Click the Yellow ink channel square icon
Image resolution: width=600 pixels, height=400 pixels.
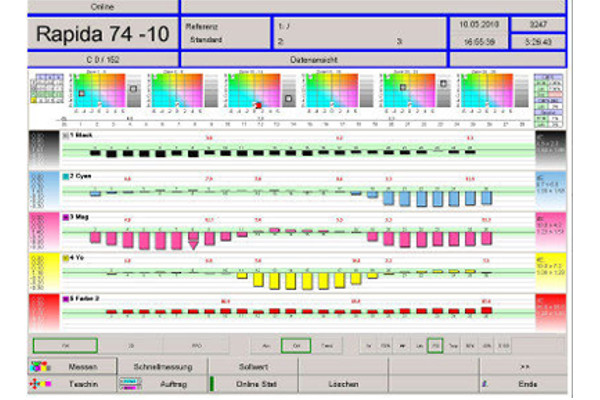[x=65, y=256]
